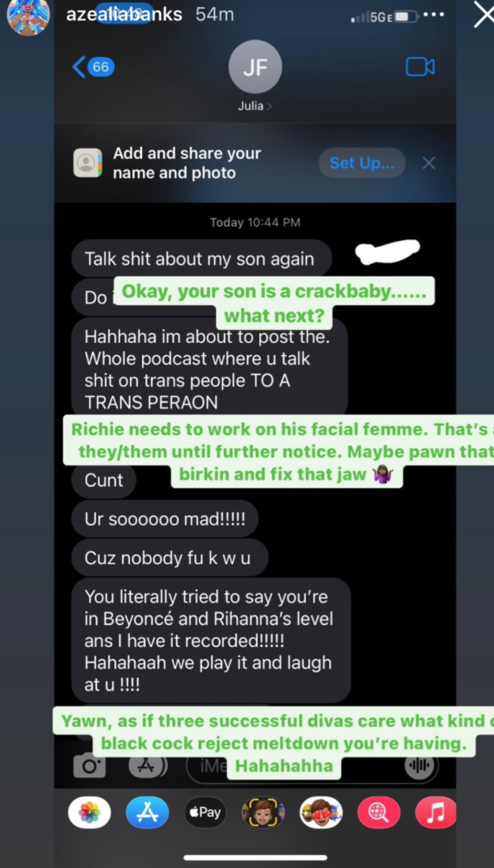This screenshot has width=494, height=868.
Task: Start a FaceTime video call
Action: click(x=420, y=67)
